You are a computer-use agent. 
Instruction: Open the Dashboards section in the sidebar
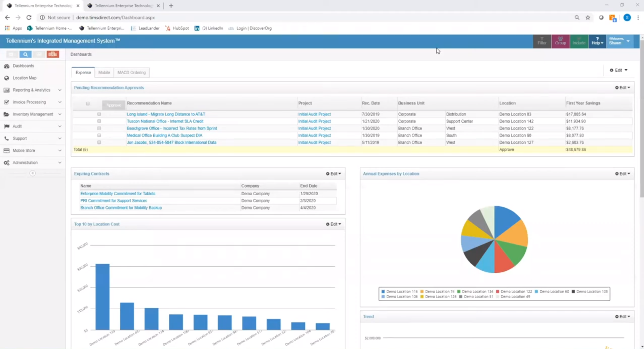tap(23, 66)
